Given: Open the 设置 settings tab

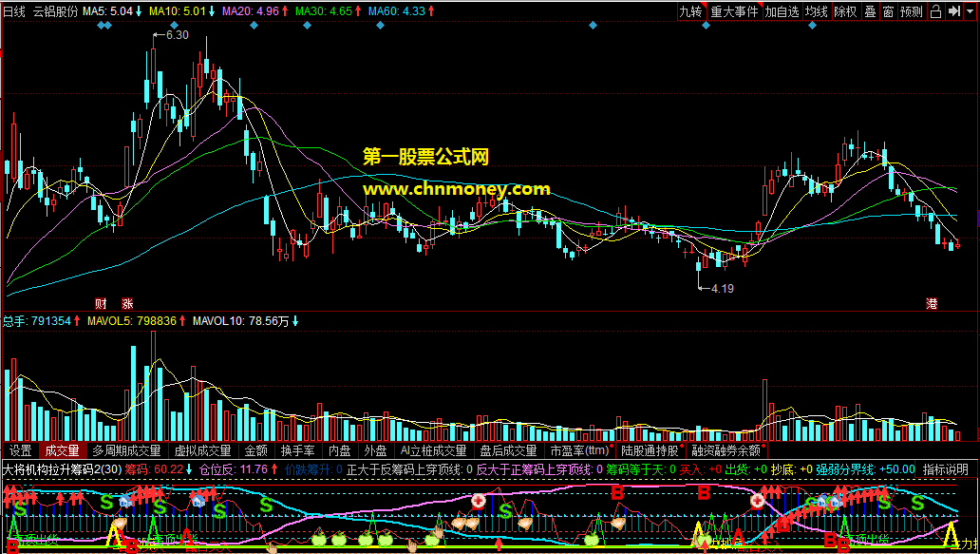Looking at the screenshot, I should coord(21,450).
